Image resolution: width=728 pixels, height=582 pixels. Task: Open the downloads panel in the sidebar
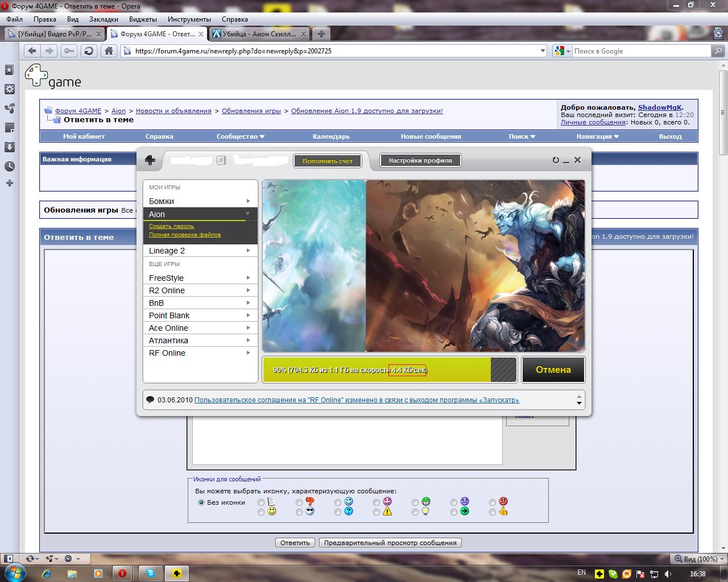pos(9,147)
